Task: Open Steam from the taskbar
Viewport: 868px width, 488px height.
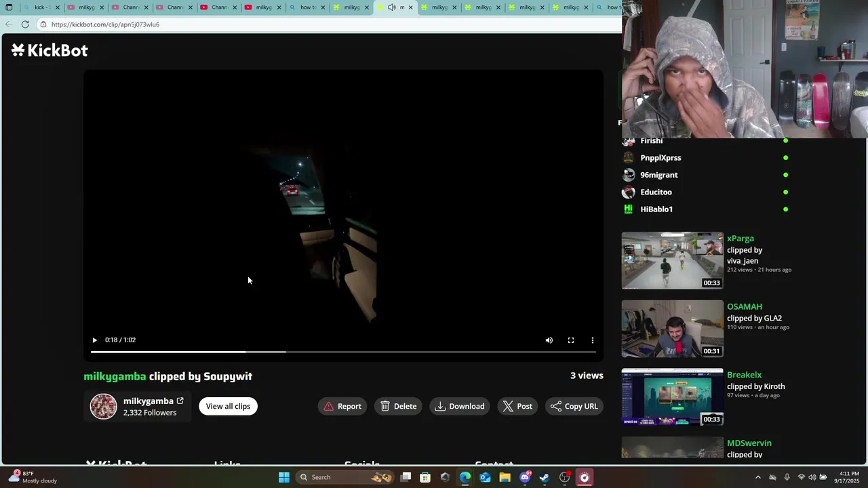Action: pyautogui.click(x=545, y=477)
